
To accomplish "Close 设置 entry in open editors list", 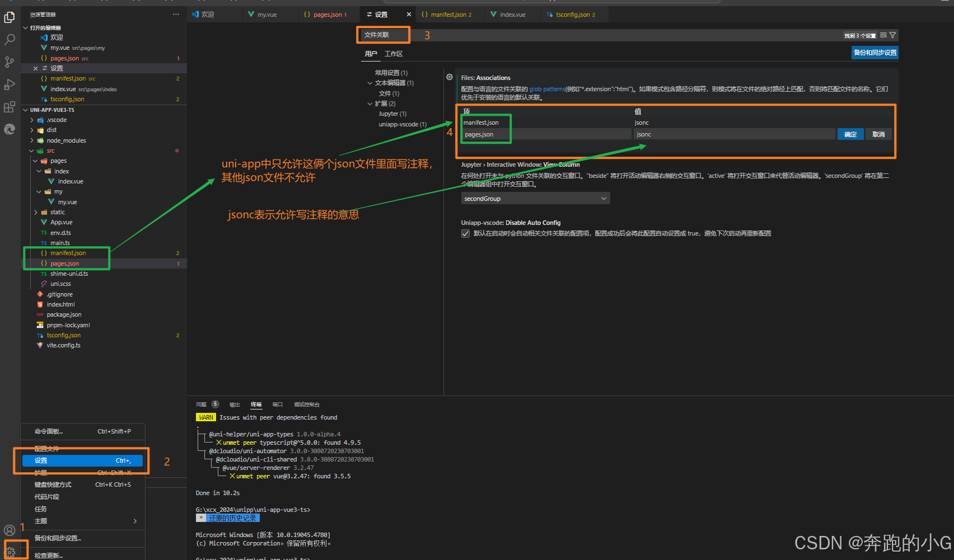I will tap(35, 68).
